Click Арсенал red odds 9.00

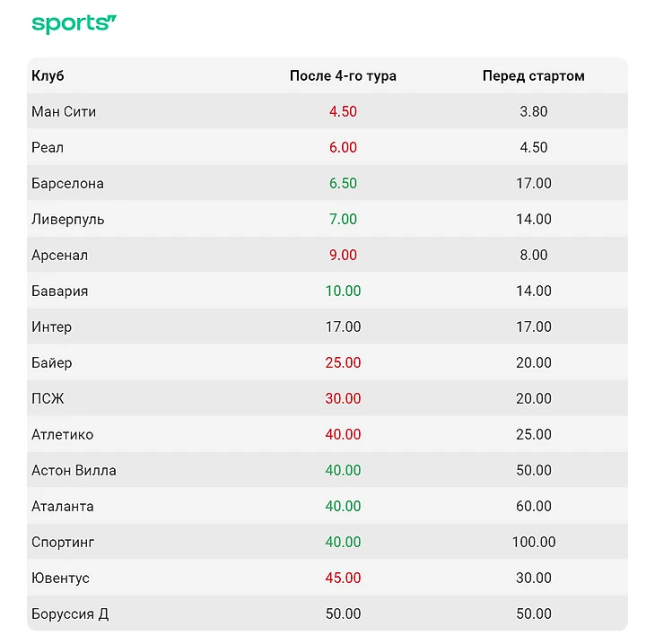tap(343, 255)
